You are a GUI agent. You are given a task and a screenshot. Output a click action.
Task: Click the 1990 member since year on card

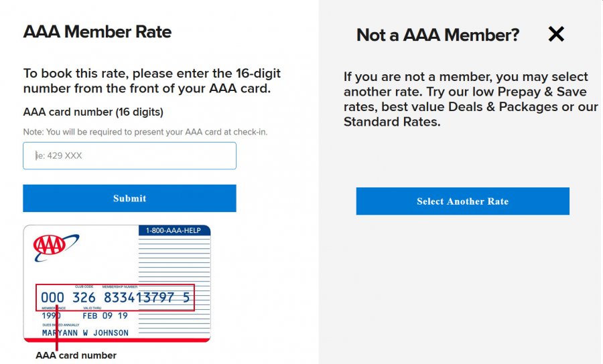52,316
